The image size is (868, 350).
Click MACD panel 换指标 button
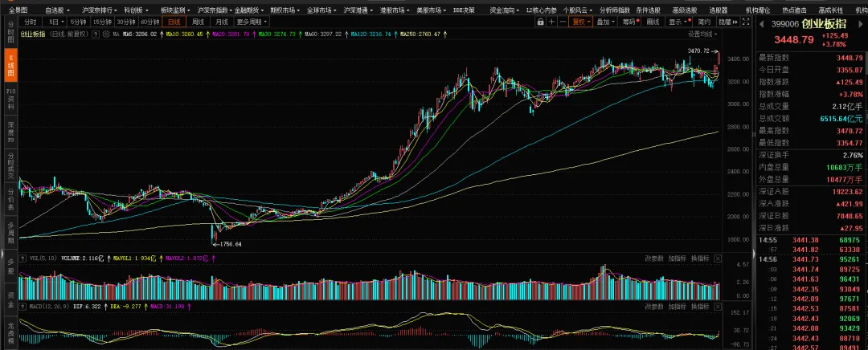click(x=700, y=306)
